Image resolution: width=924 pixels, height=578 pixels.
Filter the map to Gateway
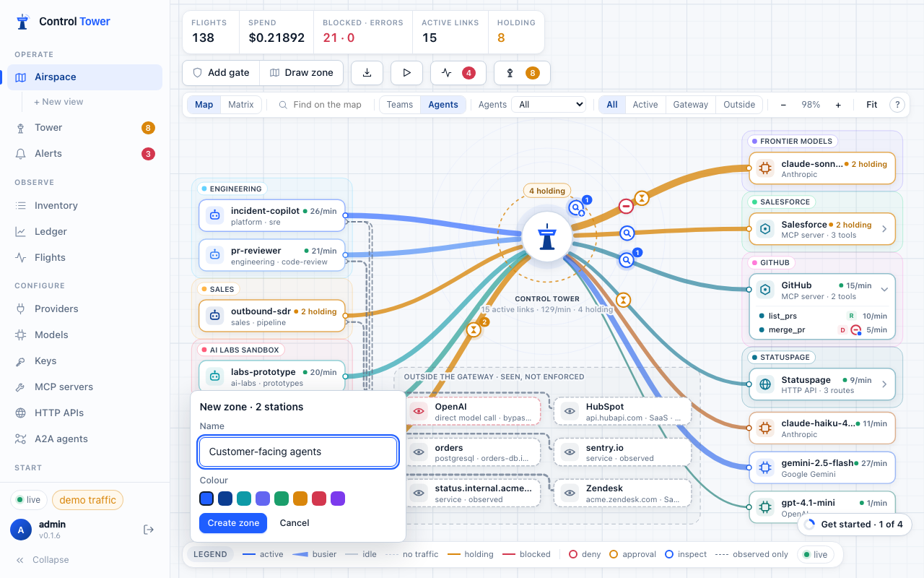coord(691,105)
